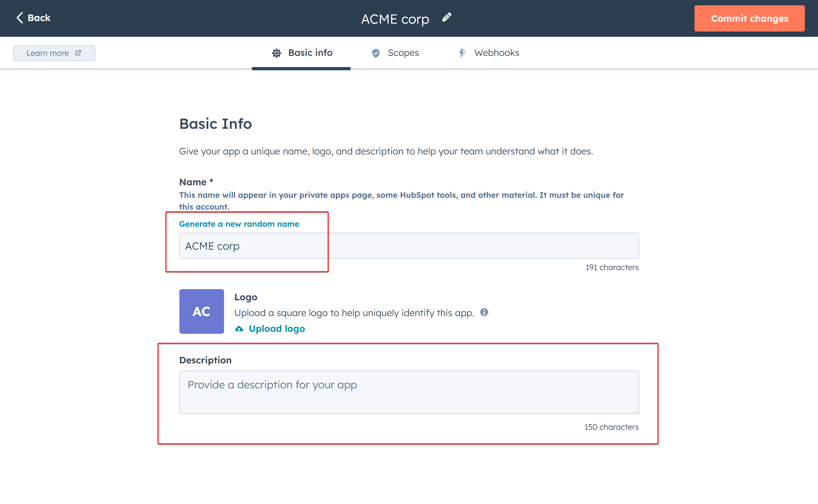818x504 pixels.
Task: Click the 191 characters counter
Action: (612, 267)
